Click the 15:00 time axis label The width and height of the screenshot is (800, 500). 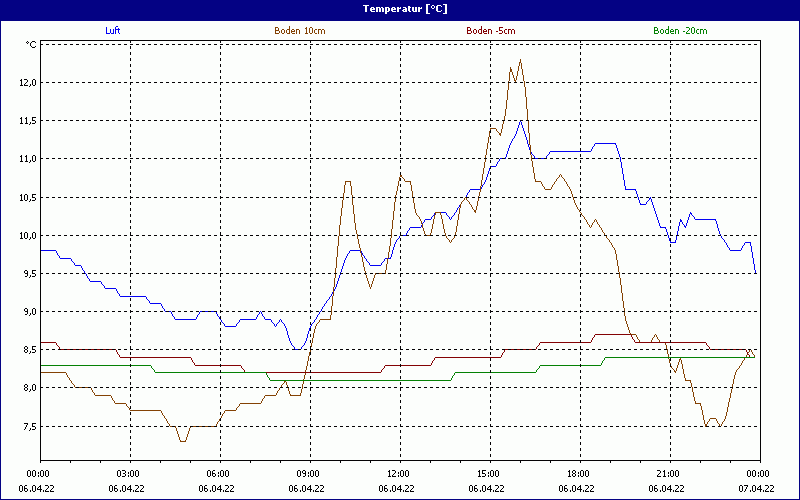point(487,474)
